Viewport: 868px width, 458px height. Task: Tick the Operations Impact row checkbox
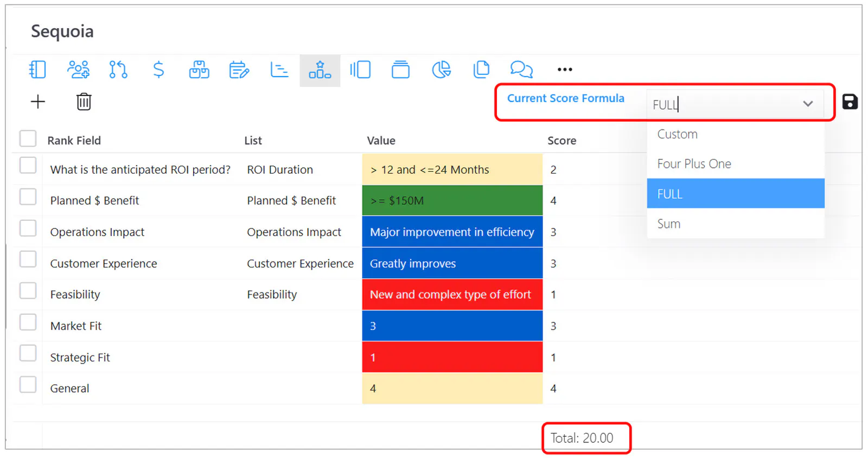28,228
